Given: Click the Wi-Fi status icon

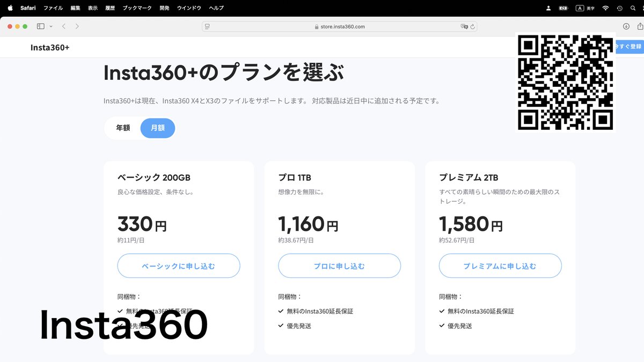Looking at the screenshot, I should (605, 8).
